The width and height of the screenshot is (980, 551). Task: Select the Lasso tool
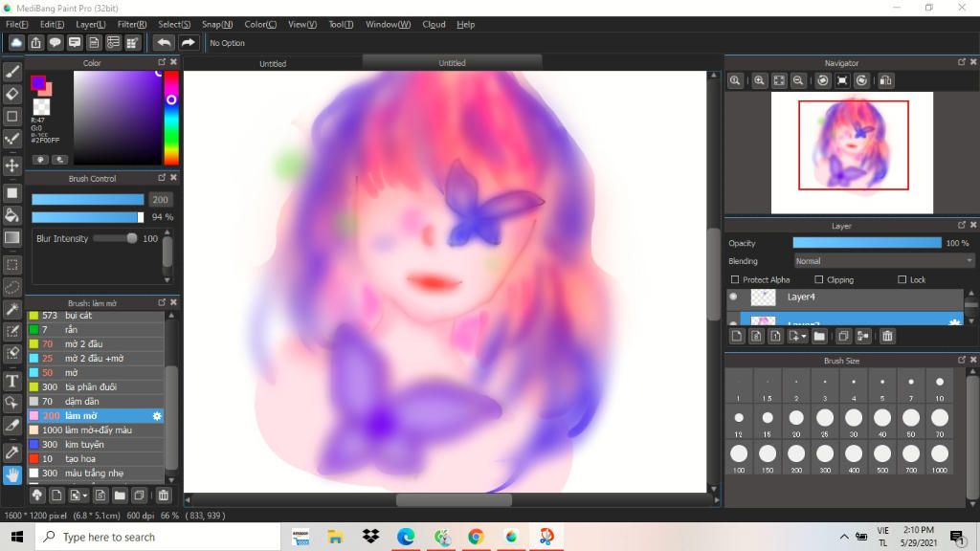click(11, 287)
